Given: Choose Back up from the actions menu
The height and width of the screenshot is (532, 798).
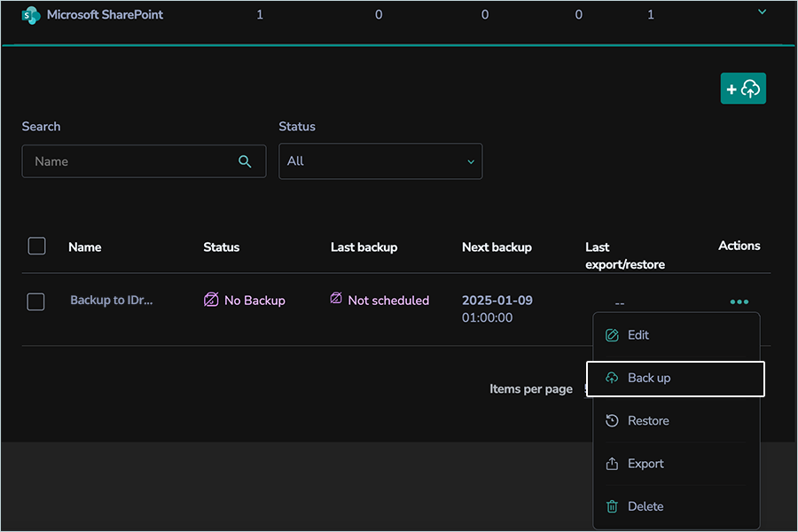Looking at the screenshot, I should (x=649, y=379).
